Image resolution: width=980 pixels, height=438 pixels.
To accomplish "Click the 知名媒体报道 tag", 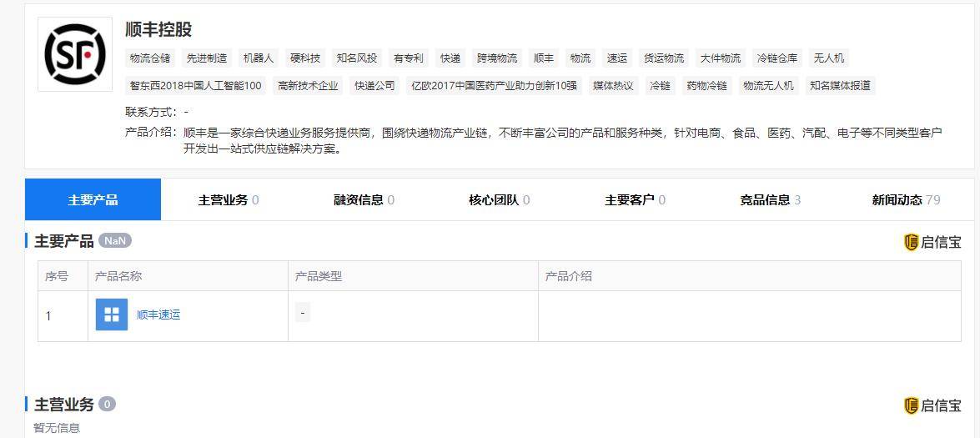I will coord(840,86).
